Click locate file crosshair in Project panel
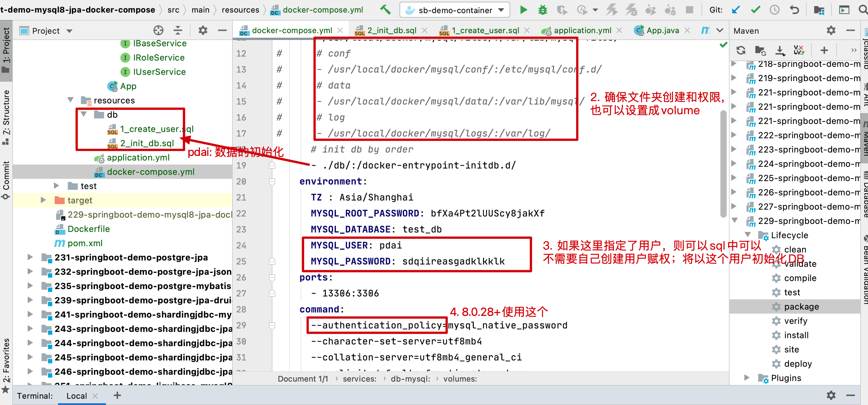The width and height of the screenshot is (868, 405). (x=158, y=31)
